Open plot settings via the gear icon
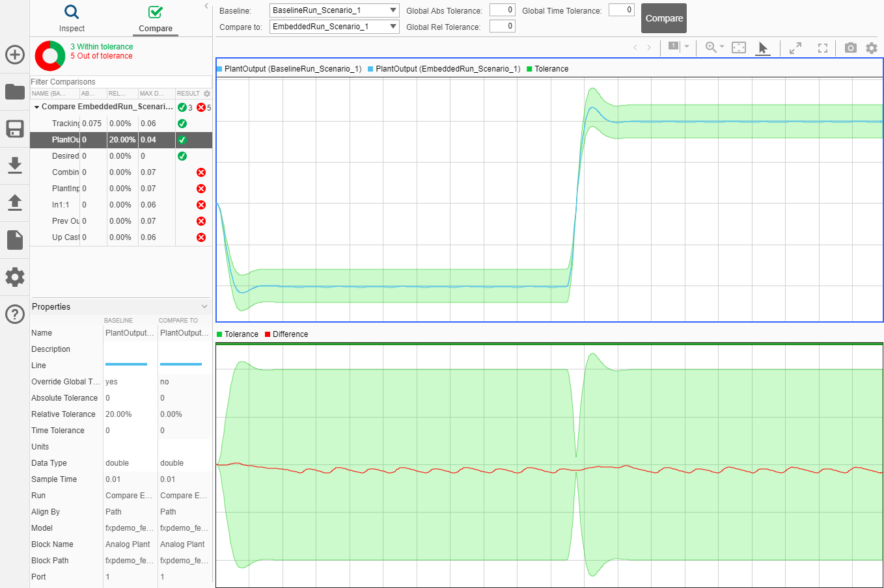884x588 pixels. click(872, 47)
